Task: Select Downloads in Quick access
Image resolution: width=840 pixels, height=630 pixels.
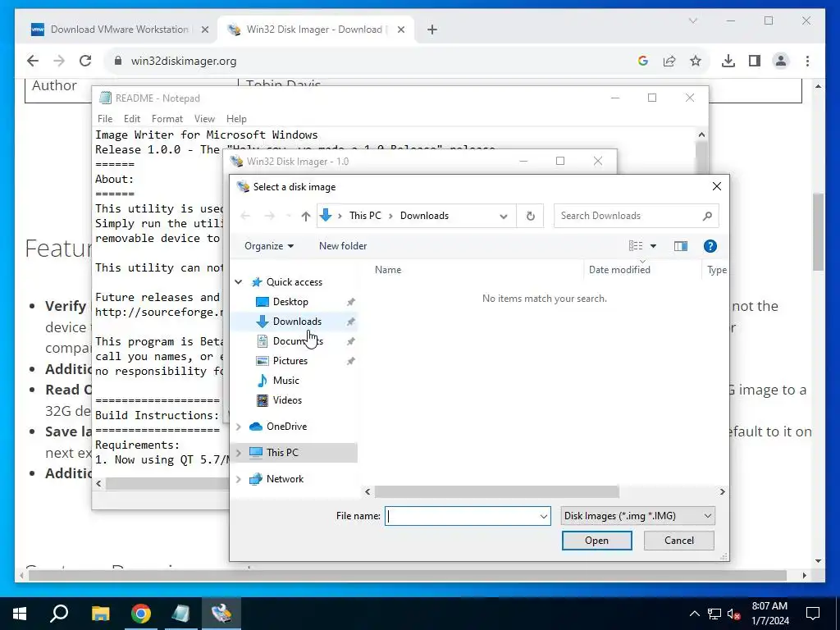Action: coord(297,322)
